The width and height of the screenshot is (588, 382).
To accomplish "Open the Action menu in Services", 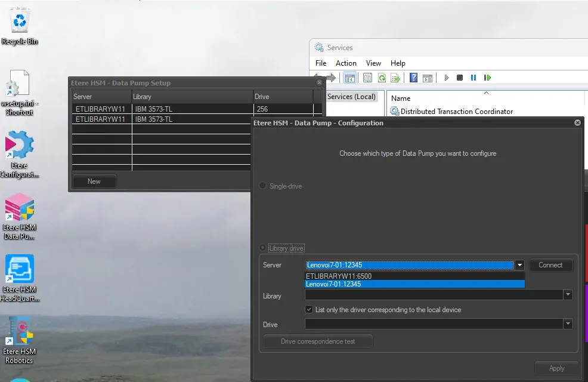I will pos(346,63).
